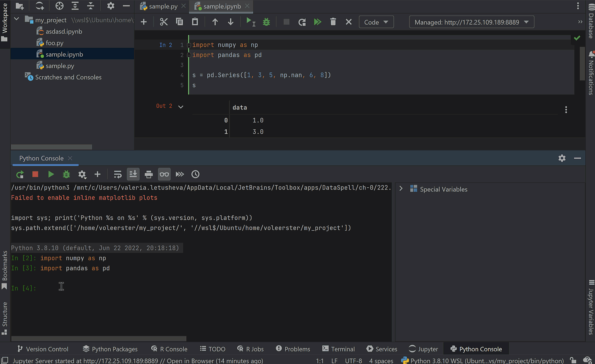
Task: Open the console execution history clock icon
Action: pyautogui.click(x=195, y=174)
